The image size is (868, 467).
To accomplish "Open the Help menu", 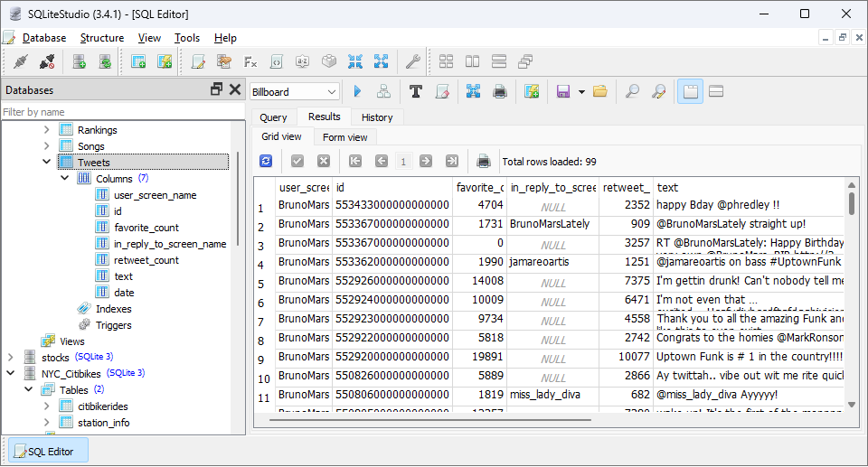I will pos(225,38).
